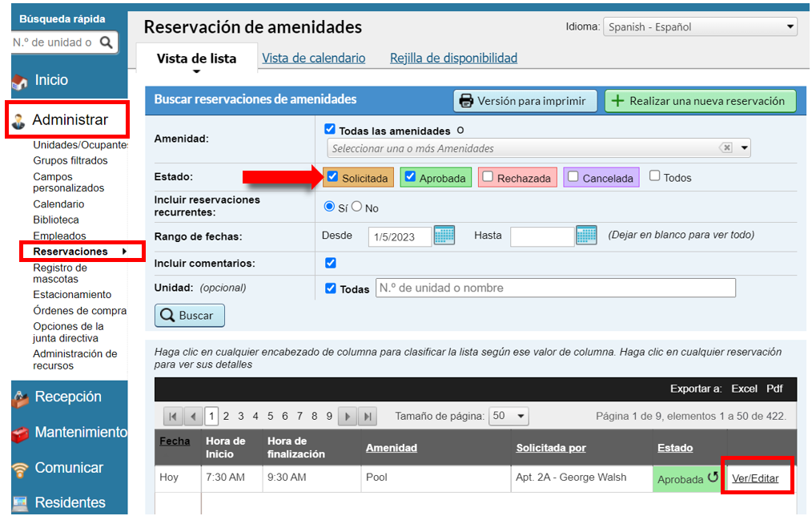The image size is (812, 520).
Task: Go to the next results page
Action: click(x=348, y=416)
